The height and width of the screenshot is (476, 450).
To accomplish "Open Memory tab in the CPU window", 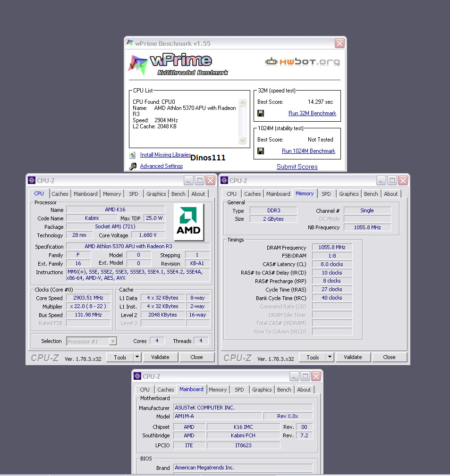I will coord(112,194).
